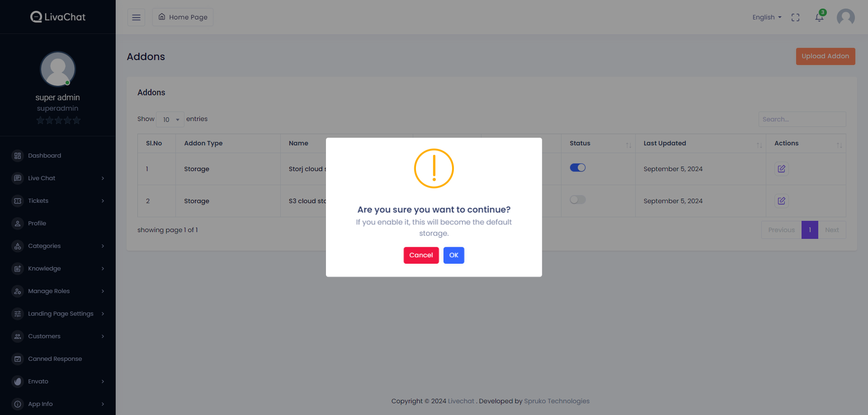Go to Profile in sidebar

[37, 224]
